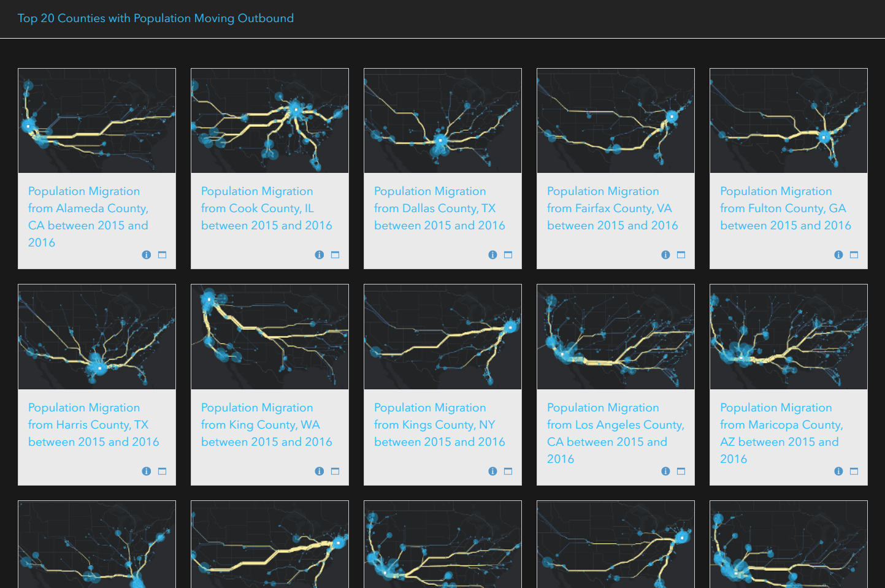Screen dimensions: 885x588
Task: Open Alameda County, CA migration map thumbnail
Action: point(97,121)
